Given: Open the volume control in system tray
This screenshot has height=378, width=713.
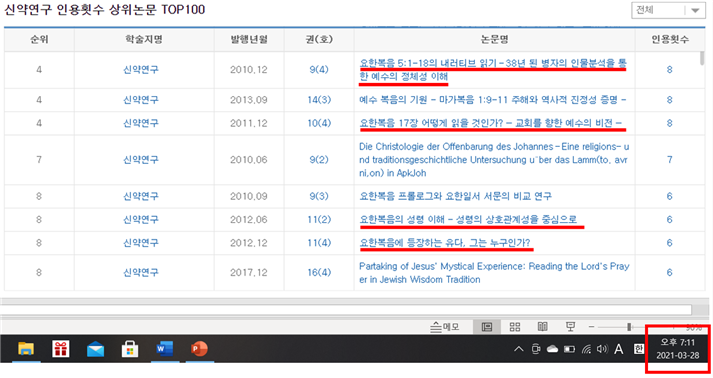Looking at the screenshot, I should (x=602, y=349).
